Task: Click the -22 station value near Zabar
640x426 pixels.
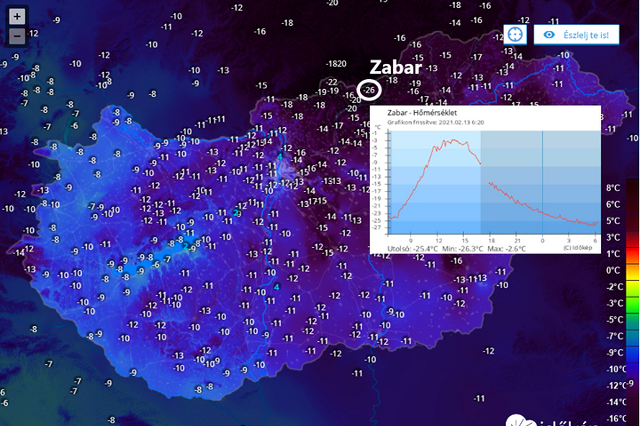Action: click(332, 82)
